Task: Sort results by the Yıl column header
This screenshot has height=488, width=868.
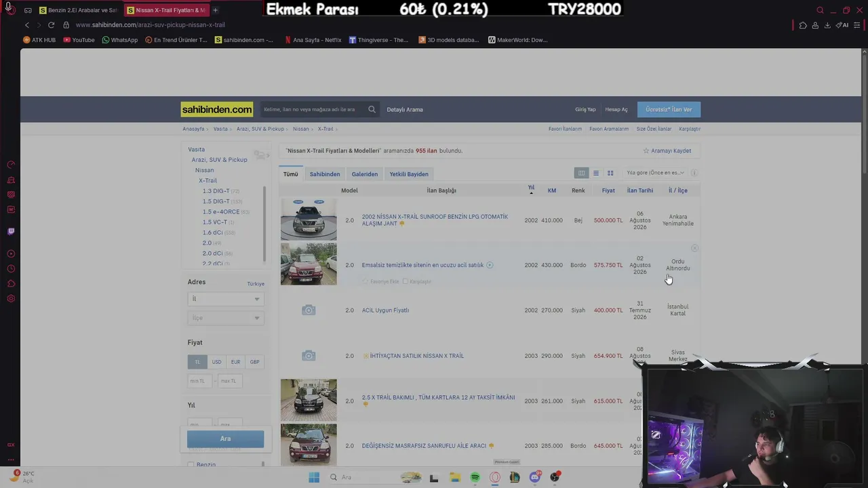Action: [x=531, y=189]
